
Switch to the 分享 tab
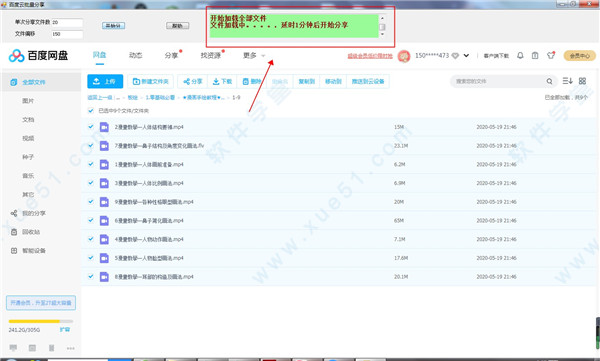(x=171, y=56)
